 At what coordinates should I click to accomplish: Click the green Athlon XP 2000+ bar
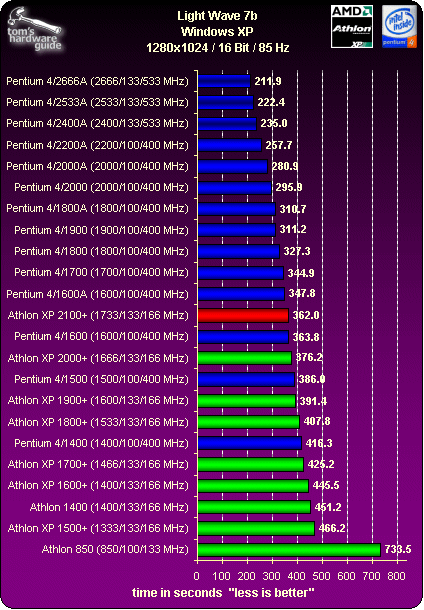tap(245, 358)
